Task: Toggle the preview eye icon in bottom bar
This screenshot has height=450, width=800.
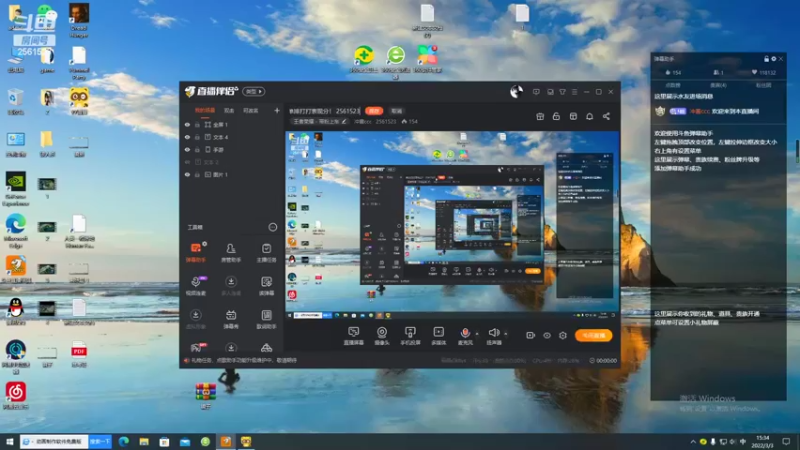Action: tap(546, 335)
